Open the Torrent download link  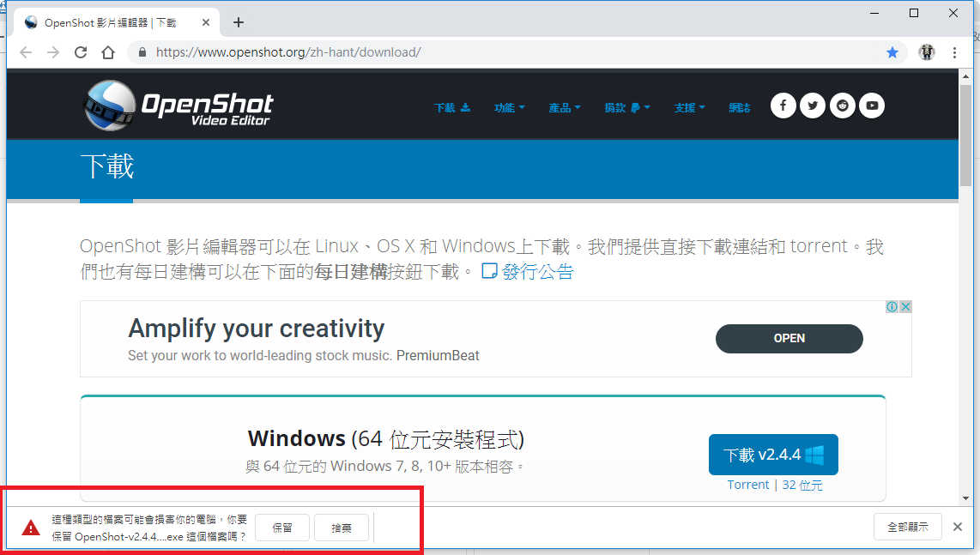click(748, 485)
